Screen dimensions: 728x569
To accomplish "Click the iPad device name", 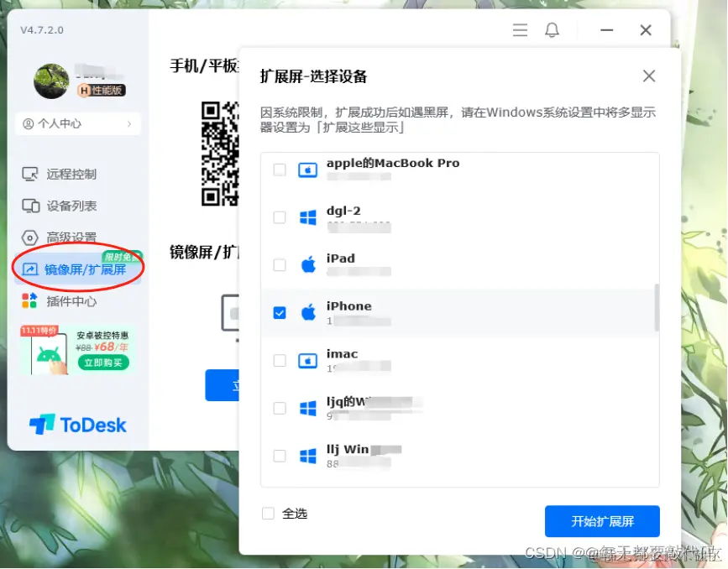I will point(341,258).
